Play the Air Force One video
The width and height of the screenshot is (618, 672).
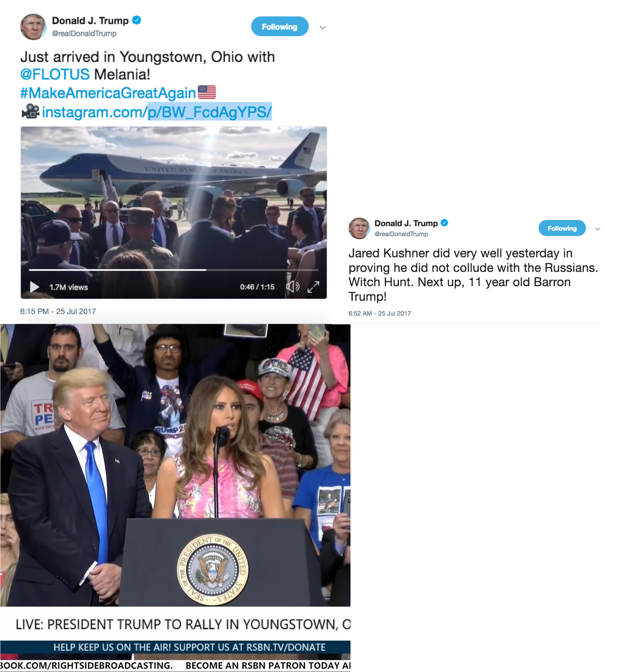click(x=34, y=287)
